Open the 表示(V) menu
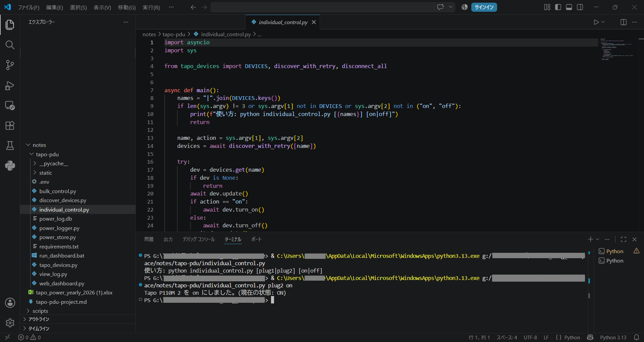Viewport: 644px width, 342px height. click(102, 7)
